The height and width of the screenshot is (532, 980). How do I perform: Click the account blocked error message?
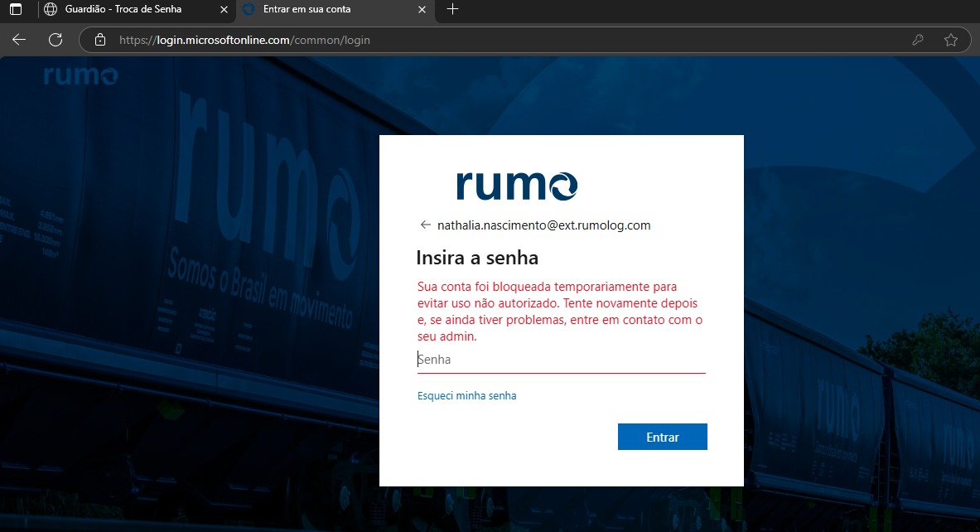coord(560,312)
